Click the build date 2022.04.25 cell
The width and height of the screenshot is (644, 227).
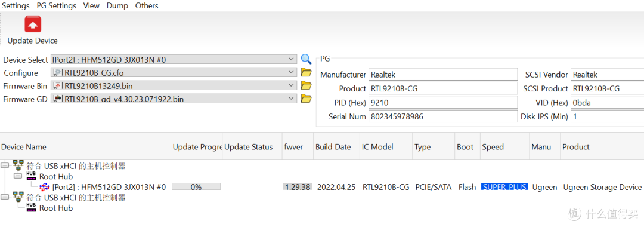click(336, 187)
